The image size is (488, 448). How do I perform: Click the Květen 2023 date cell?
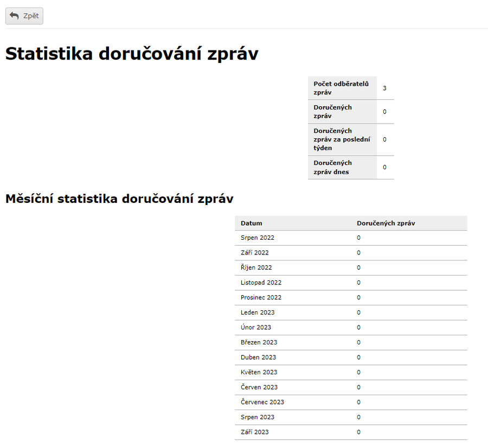pyautogui.click(x=259, y=372)
